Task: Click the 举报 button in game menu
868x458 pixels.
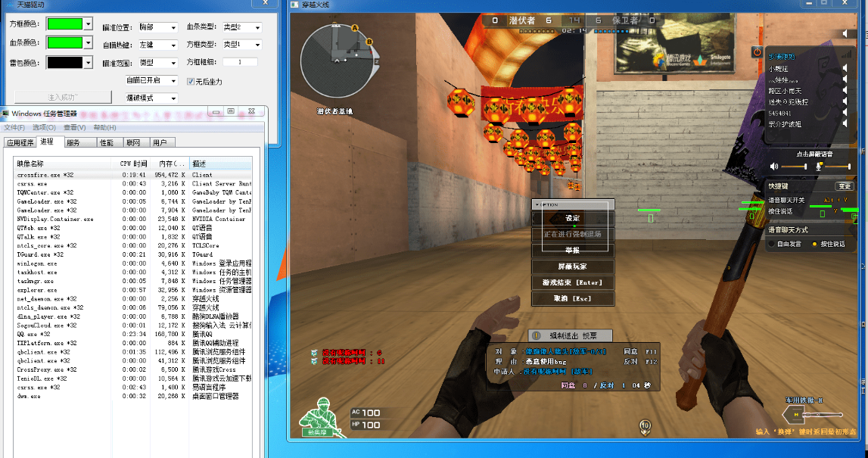Action: (572, 251)
